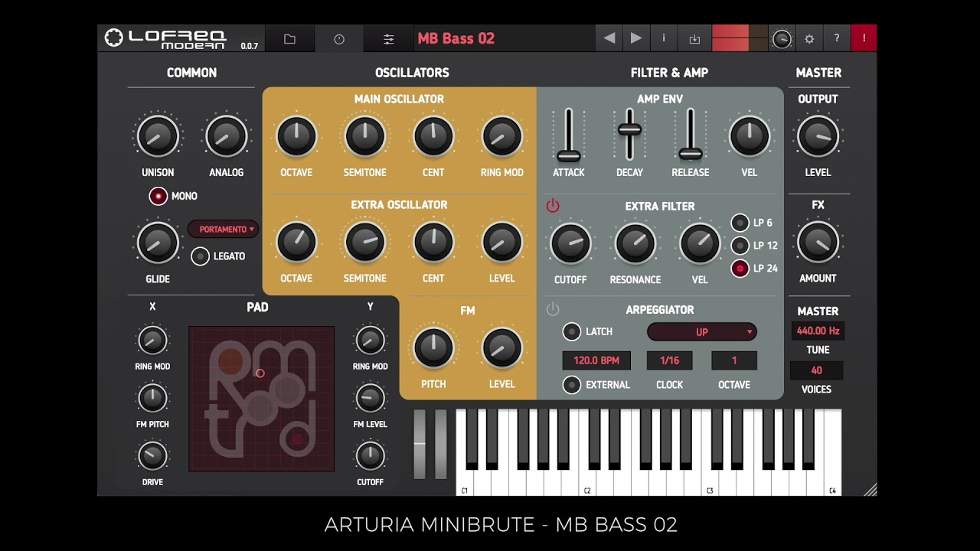Image resolution: width=980 pixels, height=551 pixels.
Task: Click the ANALOG knob
Action: point(227,137)
